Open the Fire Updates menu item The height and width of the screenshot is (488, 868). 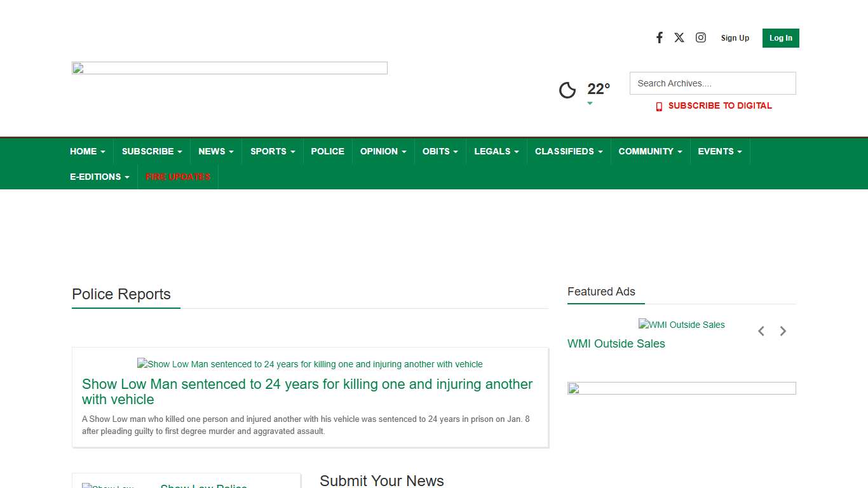tap(178, 177)
